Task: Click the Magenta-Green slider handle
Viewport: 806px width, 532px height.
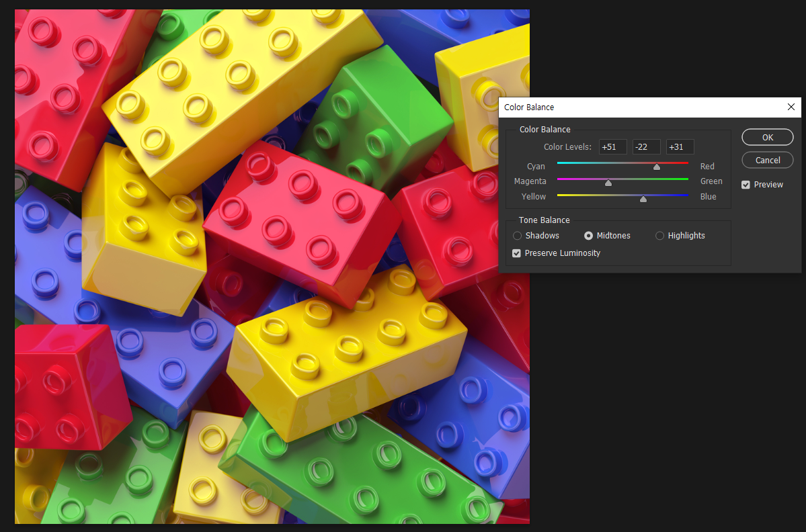Action: pyautogui.click(x=608, y=182)
